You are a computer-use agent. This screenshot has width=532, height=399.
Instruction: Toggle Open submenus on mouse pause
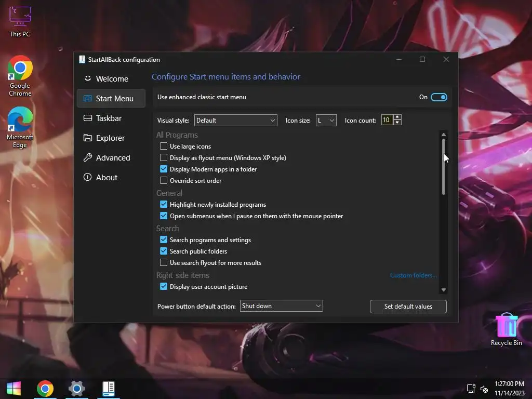(x=164, y=216)
